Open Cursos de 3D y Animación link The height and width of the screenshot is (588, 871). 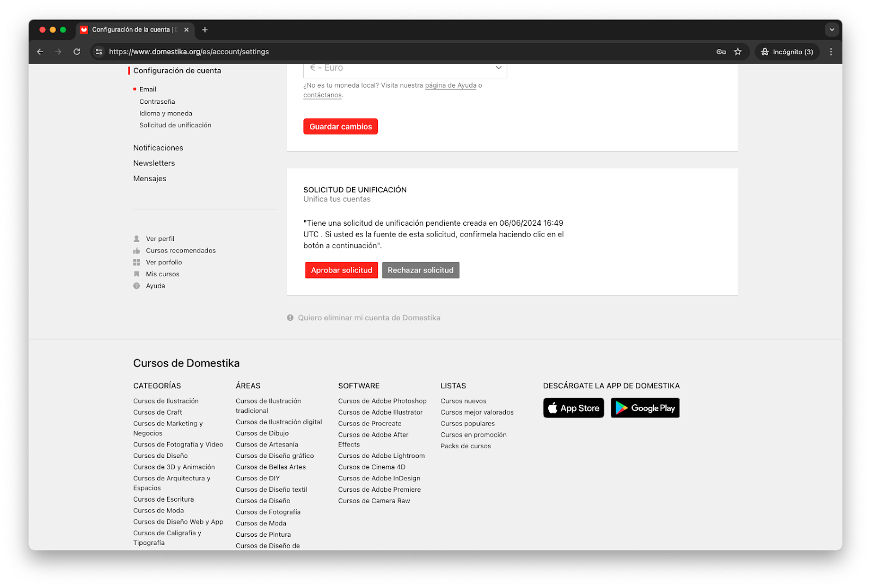[174, 467]
